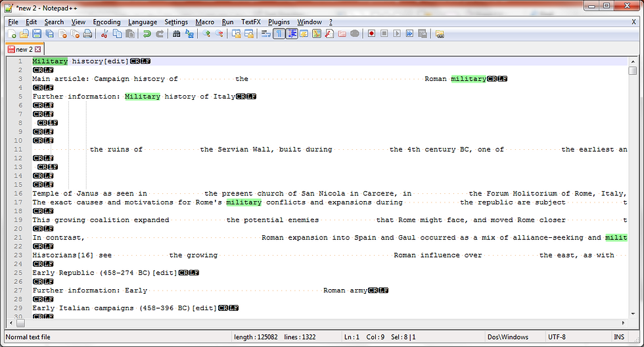
Task: Click 'Normal text file' in the status bar
Action: click(x=28, y=337)
